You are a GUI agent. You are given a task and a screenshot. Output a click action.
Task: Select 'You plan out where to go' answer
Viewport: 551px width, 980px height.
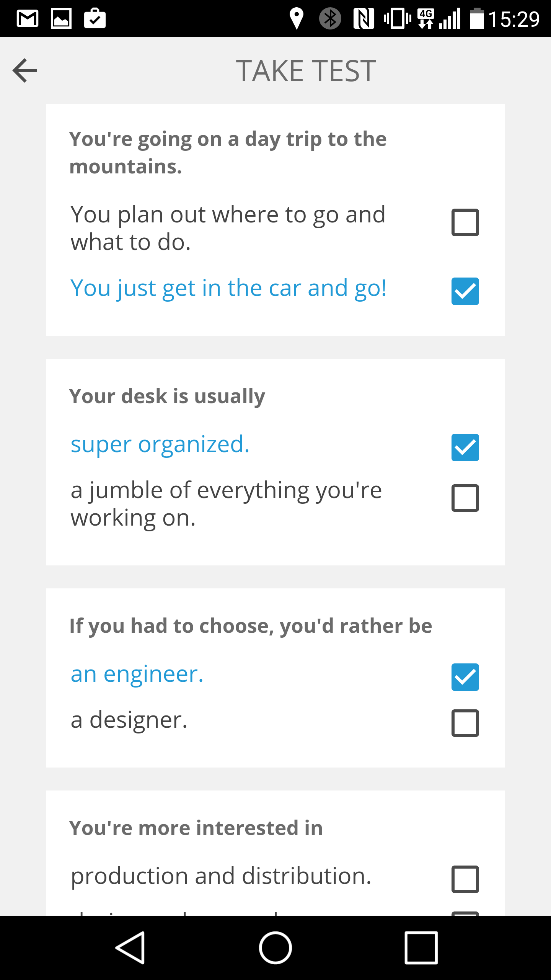[x=228, y=228]
